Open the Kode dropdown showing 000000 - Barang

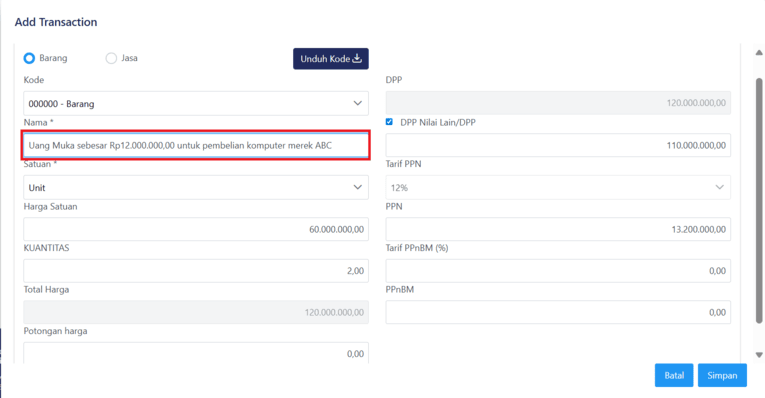[x=196, y=103]
